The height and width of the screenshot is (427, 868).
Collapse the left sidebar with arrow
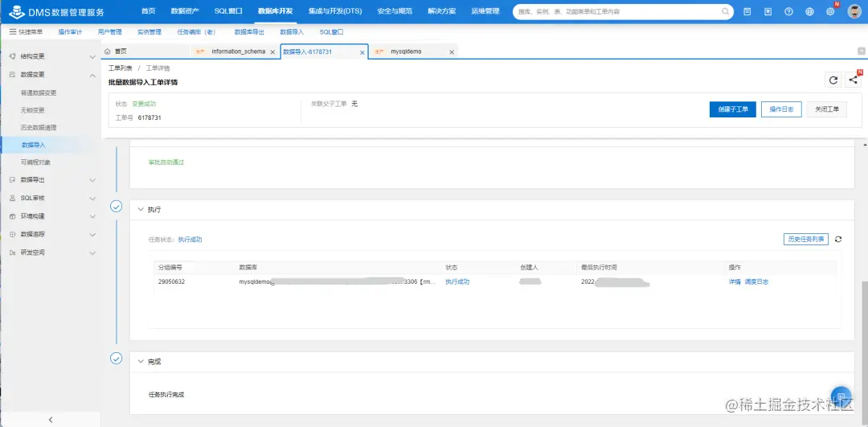pos(51,420)
